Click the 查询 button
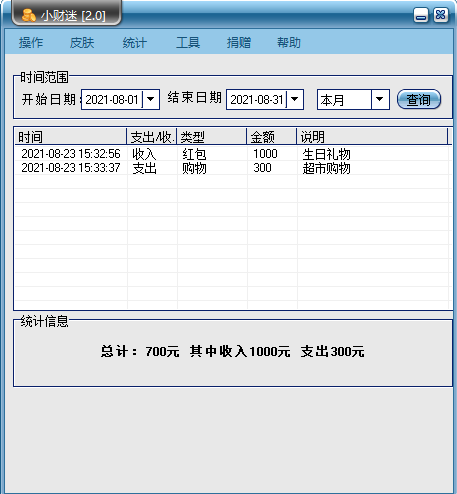457x494 pixels. coord(419,99)
